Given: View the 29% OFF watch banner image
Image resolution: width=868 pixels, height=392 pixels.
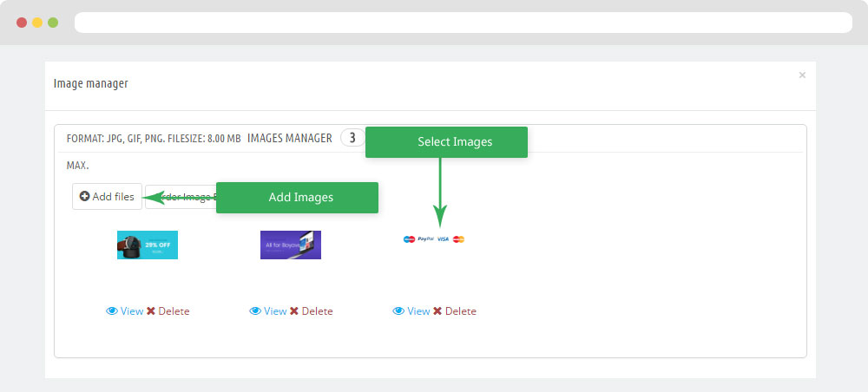Looking at the screenshot, I should point(124,311).
